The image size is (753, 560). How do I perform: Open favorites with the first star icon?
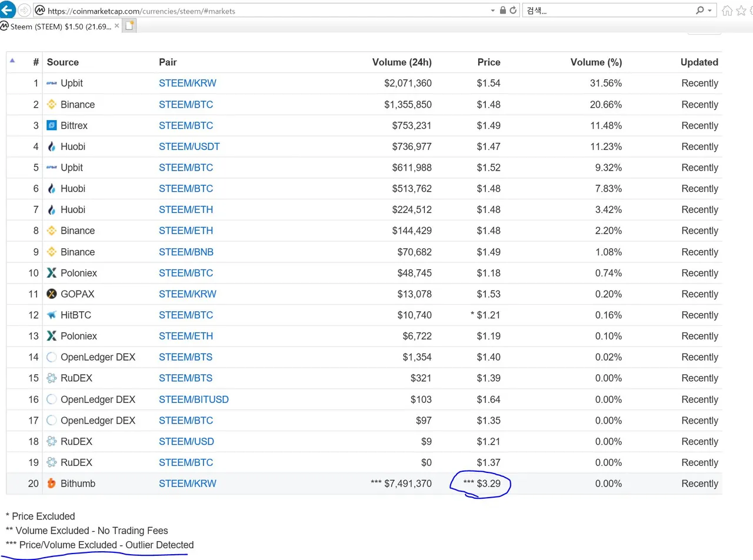740,11
